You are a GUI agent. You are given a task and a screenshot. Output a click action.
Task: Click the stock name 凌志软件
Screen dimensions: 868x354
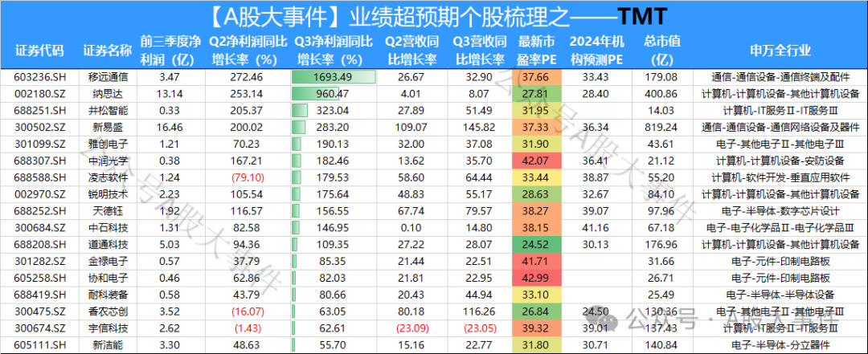pos(108,177)
